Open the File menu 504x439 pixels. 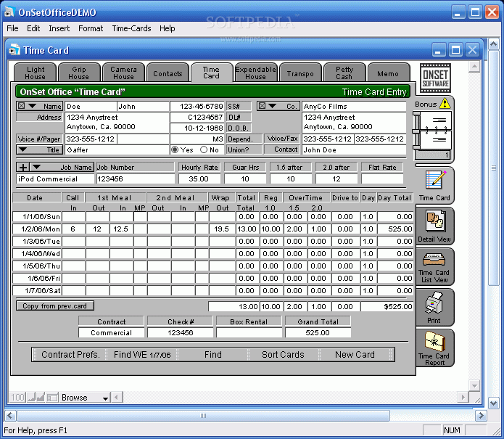(x=12, y=28)
